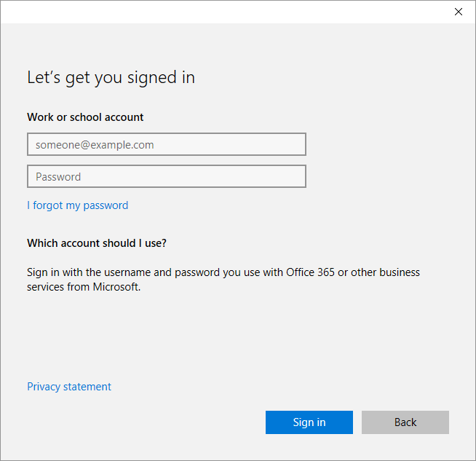Viewport: 476px width, 461px height.
Task: Open the Privacy statement link
Action: 69,387
